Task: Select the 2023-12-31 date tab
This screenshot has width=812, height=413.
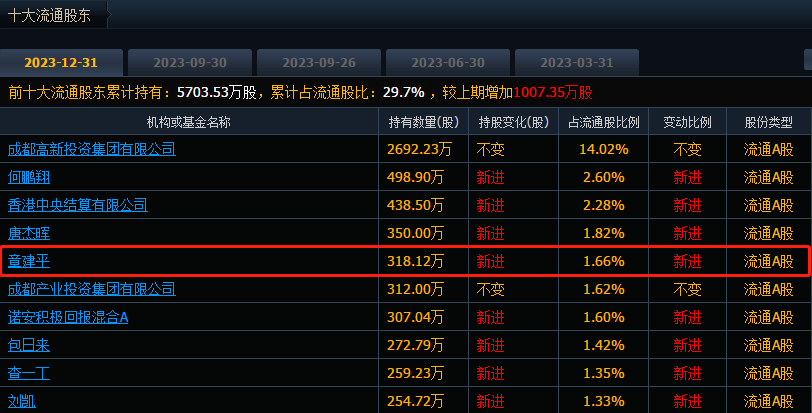Action: [61, 63]
